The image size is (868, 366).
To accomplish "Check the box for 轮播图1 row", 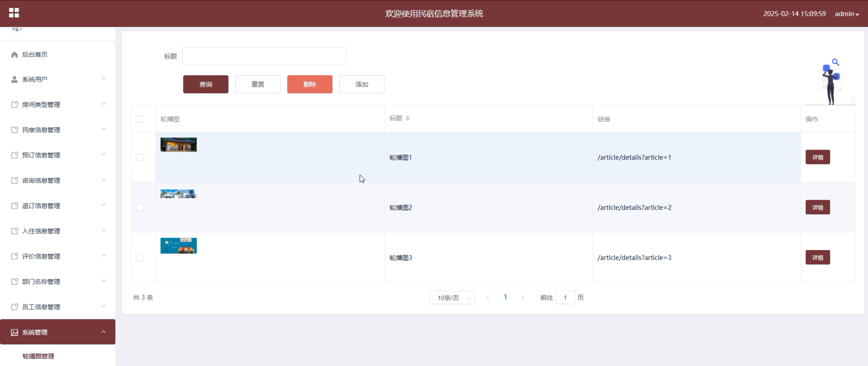I will click(x=139, y=157).
